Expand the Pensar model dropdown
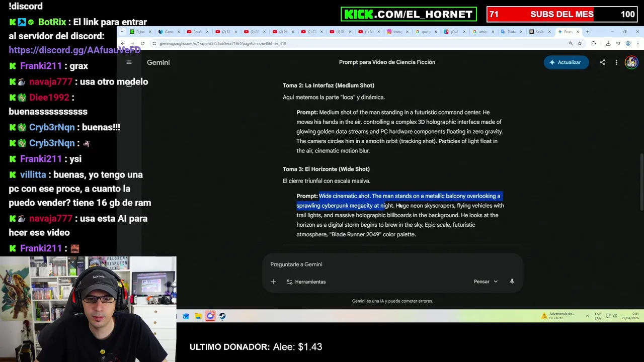 pos(486,282)
